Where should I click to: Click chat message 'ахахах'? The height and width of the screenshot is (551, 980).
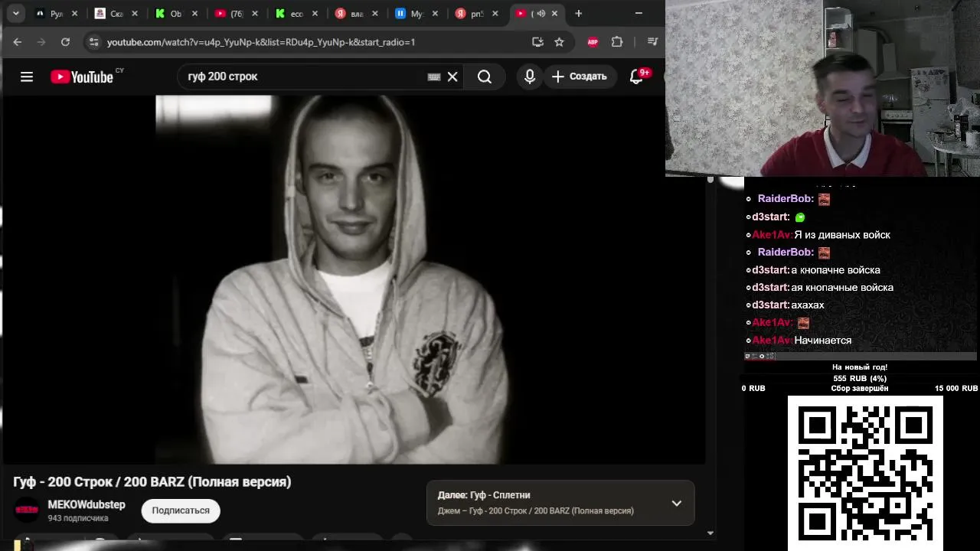click(808, 305)
